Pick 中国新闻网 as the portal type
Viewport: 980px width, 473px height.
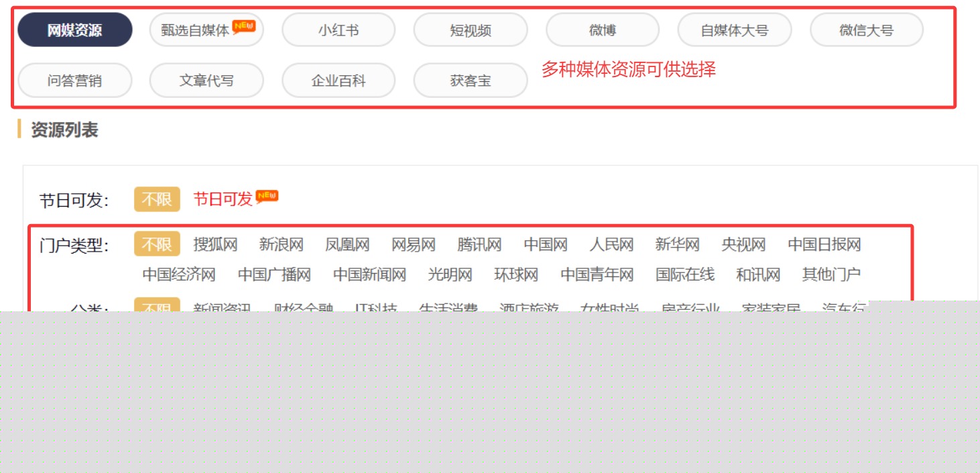[369, 274]
